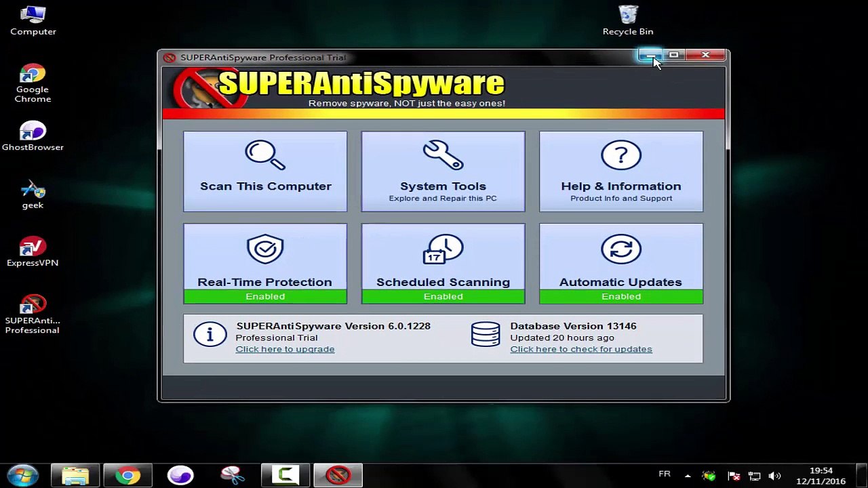Open System Tools wrench tile
The image size is (868, 488).
coord(443,171)
